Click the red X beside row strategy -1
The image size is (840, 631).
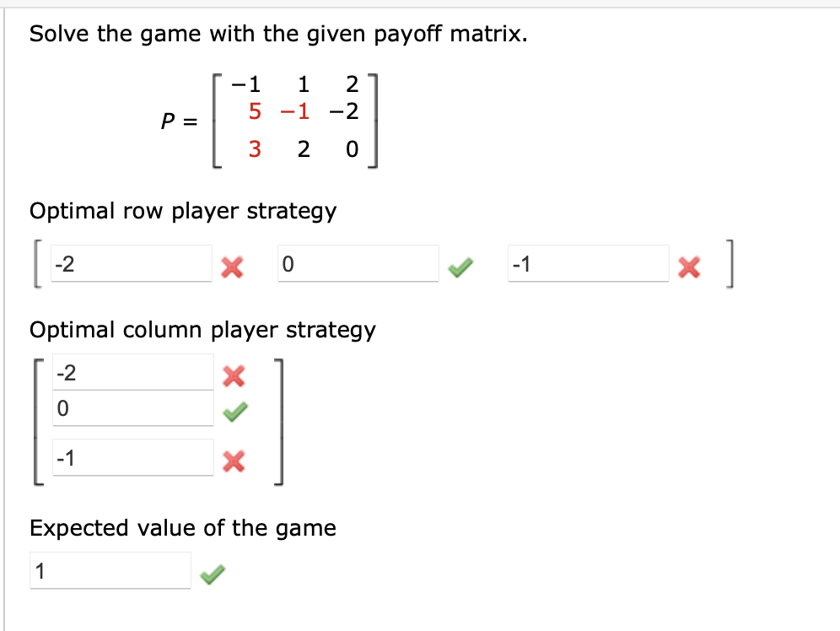(x=689, y=265)
